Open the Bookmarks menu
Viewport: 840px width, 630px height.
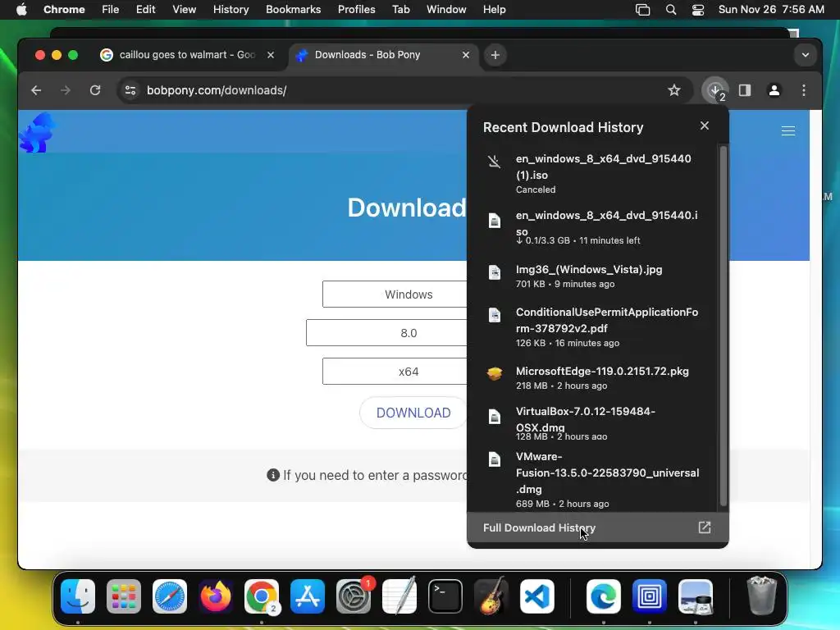point(293,10)
